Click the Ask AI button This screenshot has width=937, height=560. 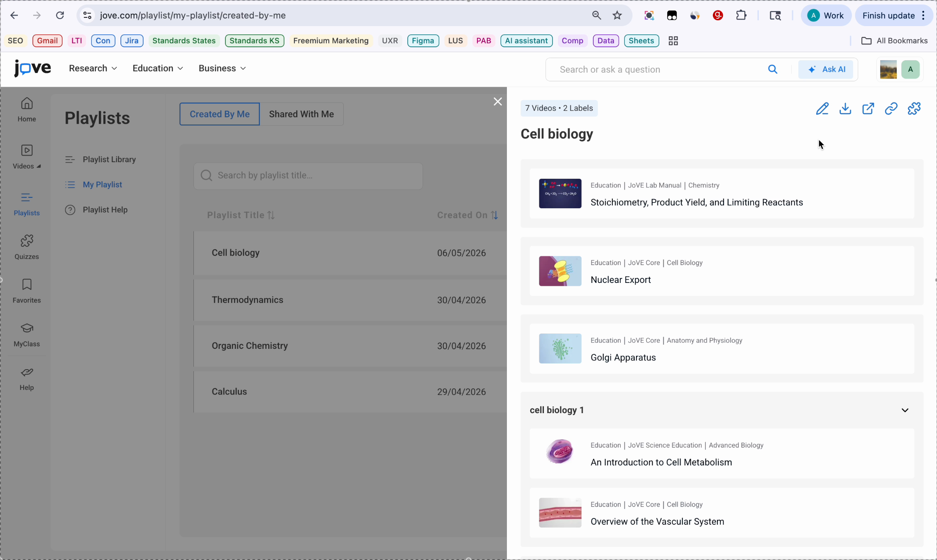coord(826,69)
